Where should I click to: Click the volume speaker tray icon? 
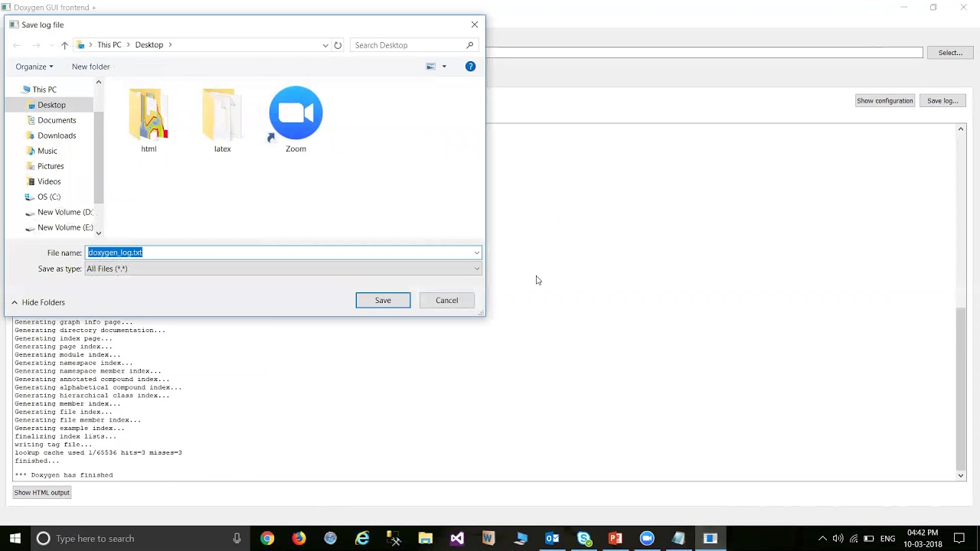(x=838, y=539)
